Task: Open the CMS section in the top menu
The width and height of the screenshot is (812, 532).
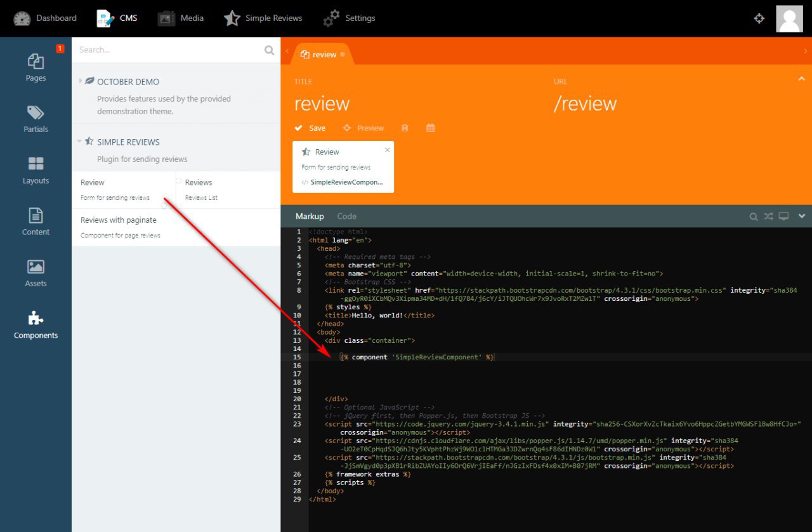Action: pyautogui.click(x=117, y=18)
